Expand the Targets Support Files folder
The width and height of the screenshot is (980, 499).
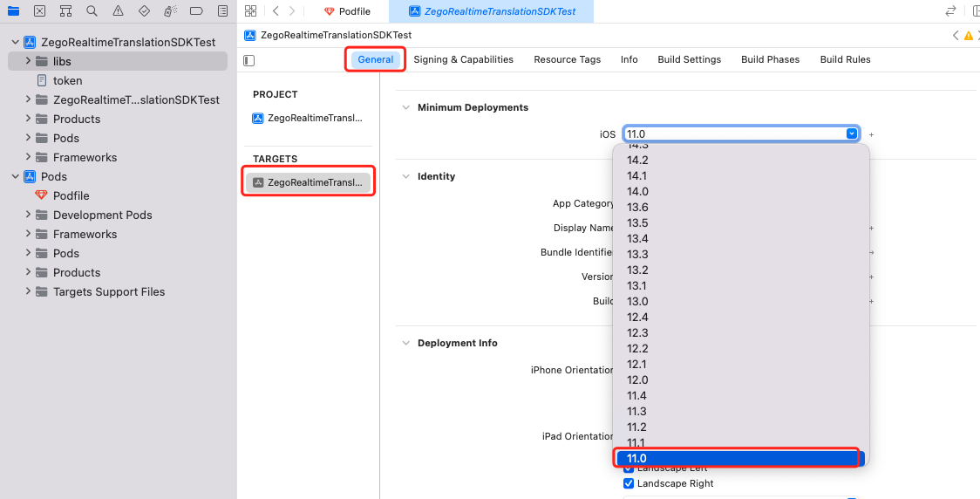click(x=28, y=291)
